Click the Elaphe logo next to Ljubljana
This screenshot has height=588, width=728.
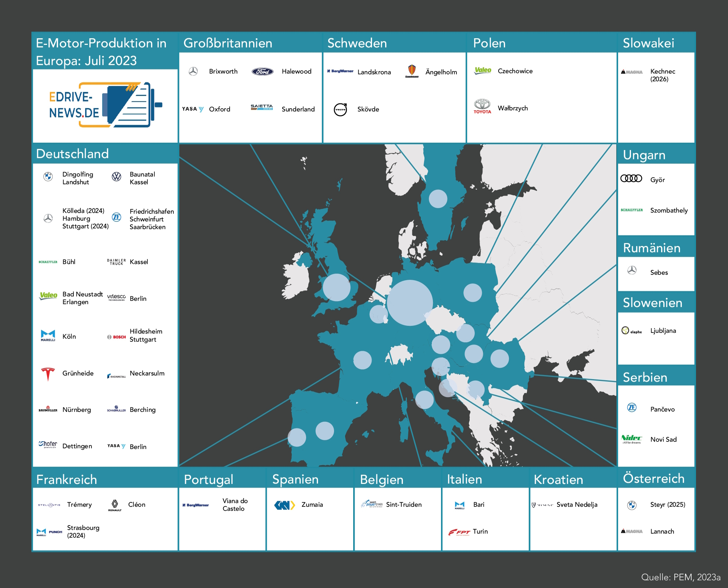coord(631,331)
